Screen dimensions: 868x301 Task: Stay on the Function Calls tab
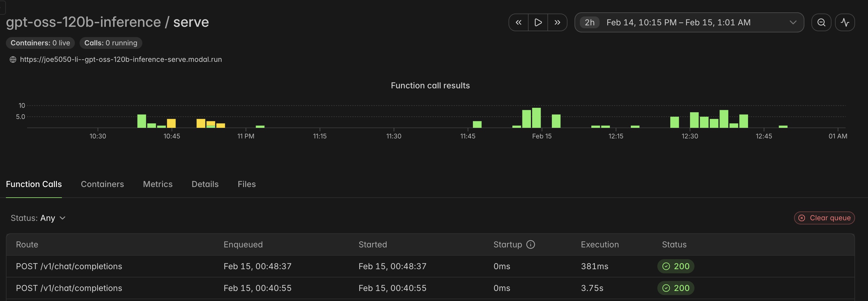(x=34, y=184)
